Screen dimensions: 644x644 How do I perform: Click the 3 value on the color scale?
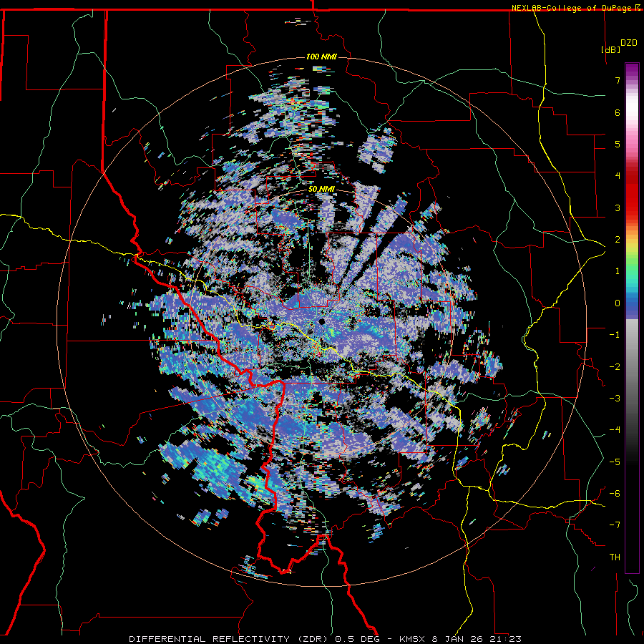(x=618, y=208)
